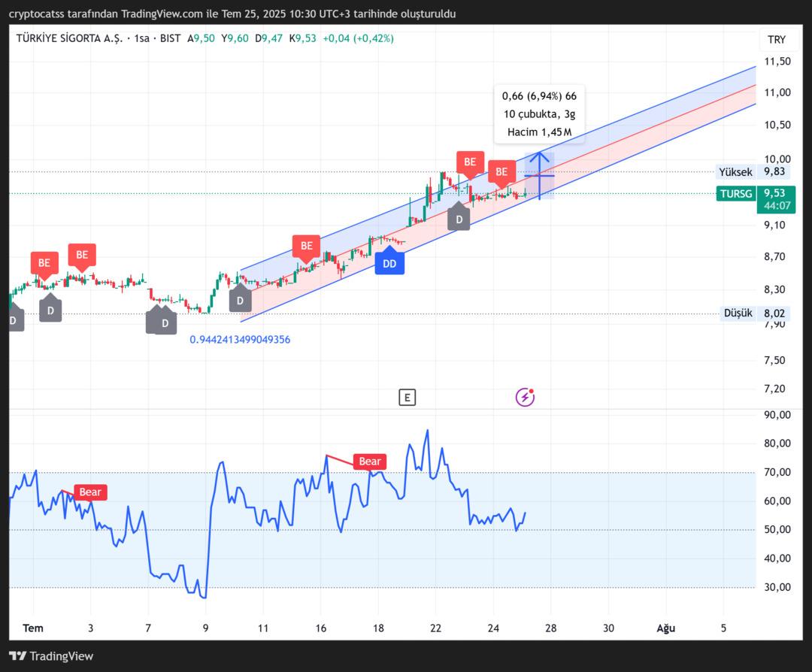The image size is (812, 672).
Task: Click the E earnings marker icon
Action: click(407, 398)
